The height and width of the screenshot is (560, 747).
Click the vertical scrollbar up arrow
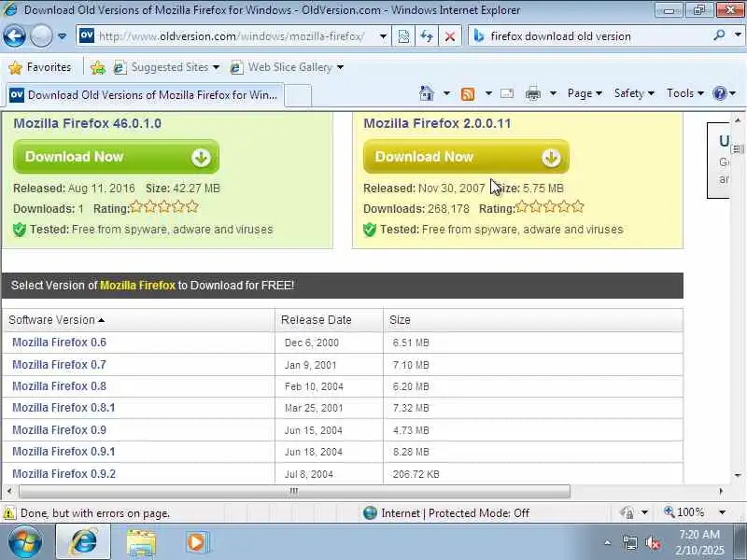pos(738,120)
